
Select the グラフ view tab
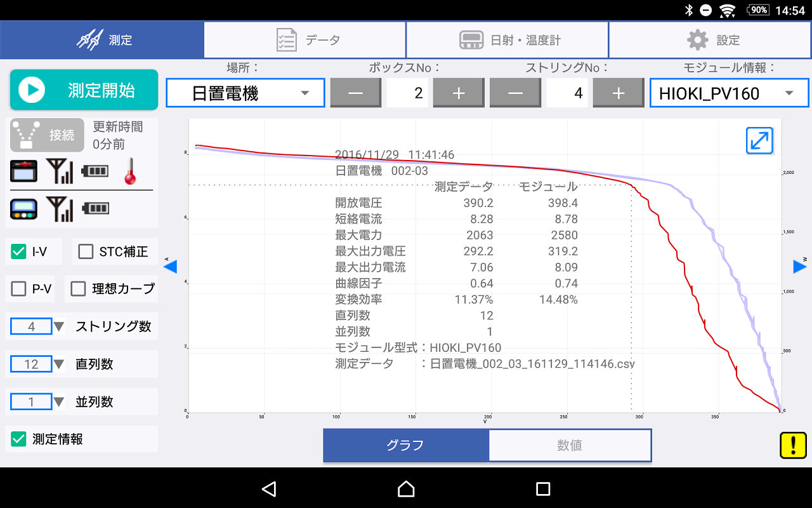click(x=406, y=445)
